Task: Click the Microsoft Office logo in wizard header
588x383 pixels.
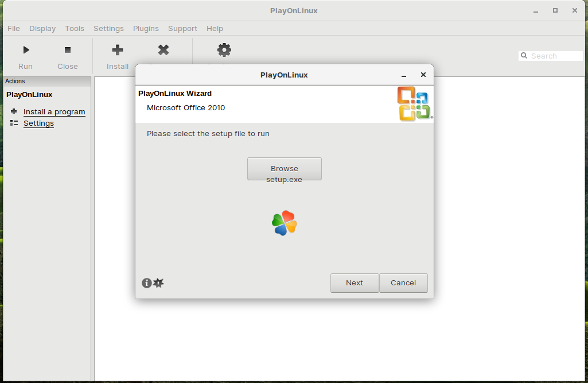Action: [x=414, y=104]
